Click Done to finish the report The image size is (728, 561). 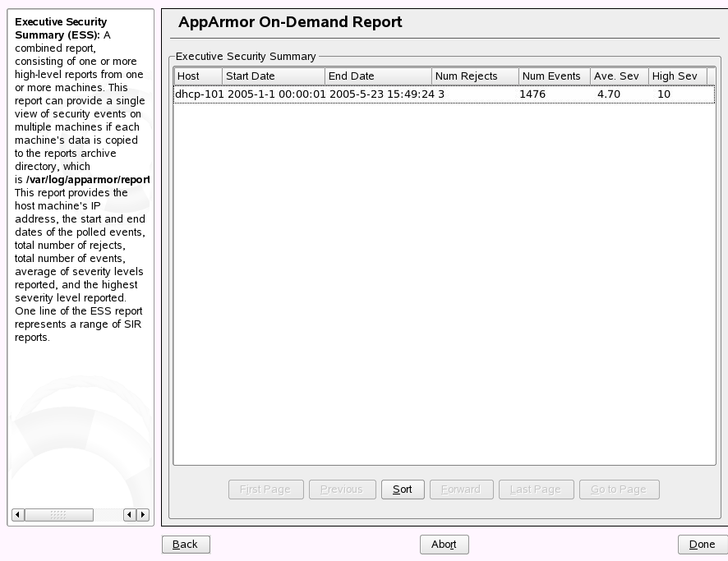[703, 545]
